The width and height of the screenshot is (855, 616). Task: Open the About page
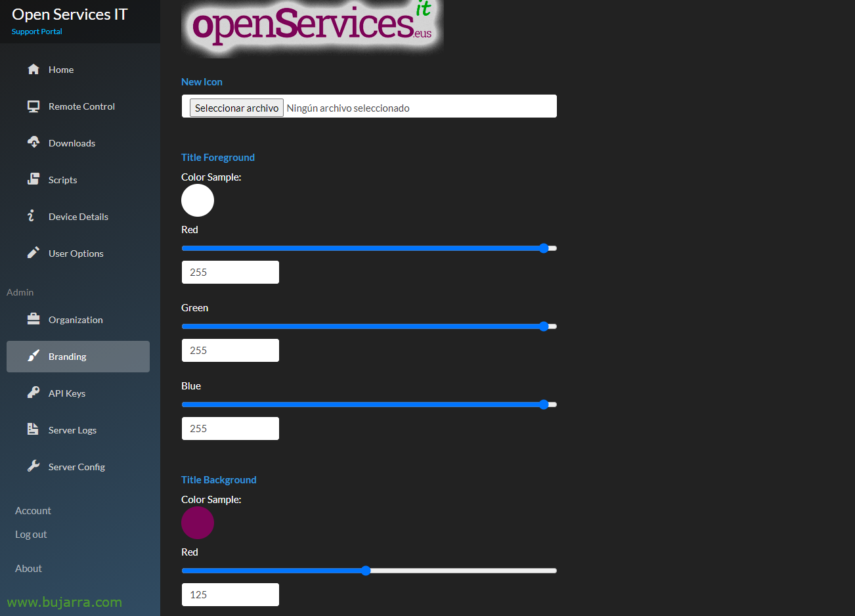pos(28,568)
